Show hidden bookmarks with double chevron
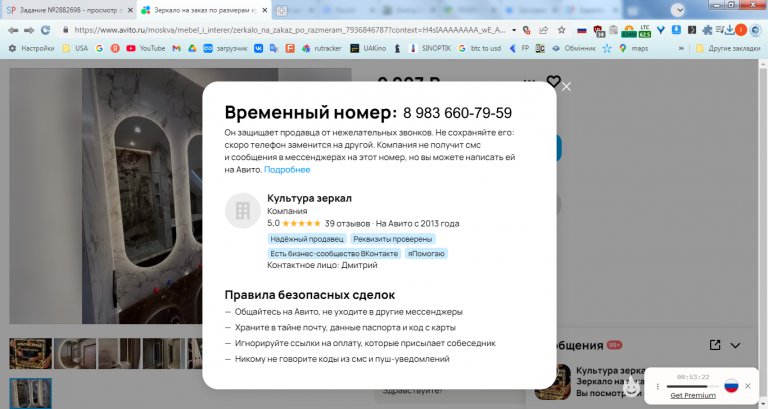The height and width of the screenshot is (409, 768). pos(681,48)
